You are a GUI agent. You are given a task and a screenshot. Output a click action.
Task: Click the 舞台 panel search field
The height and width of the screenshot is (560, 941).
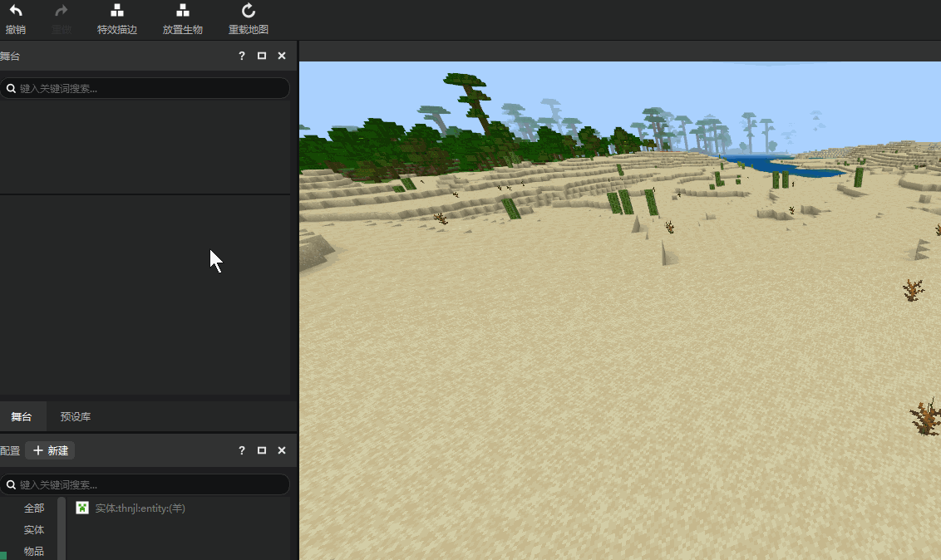(x=145, y=88)
